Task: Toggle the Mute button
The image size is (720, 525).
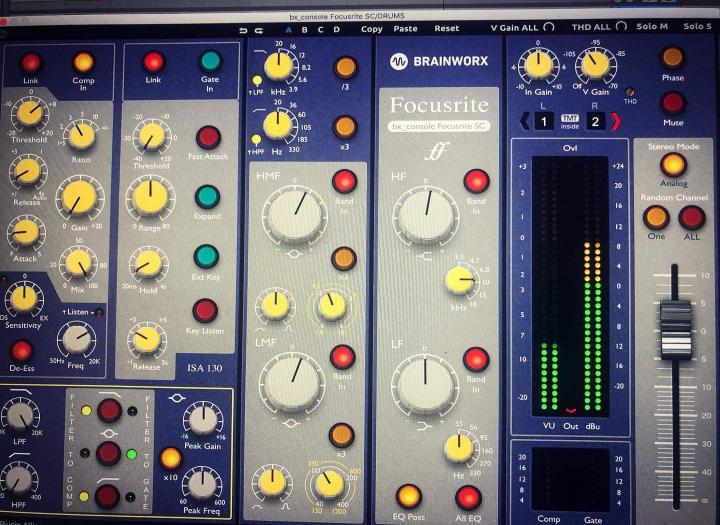Action: coord(672,102)
